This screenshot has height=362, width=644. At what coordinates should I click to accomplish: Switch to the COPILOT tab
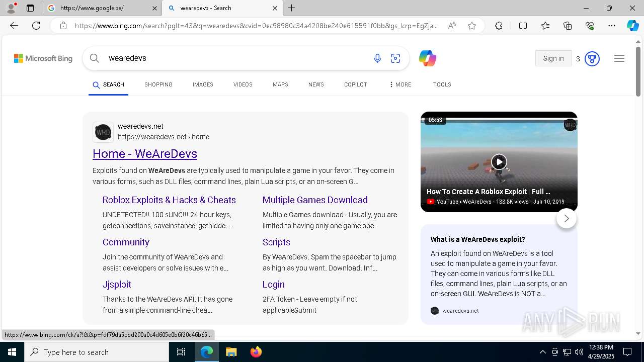pos(356,84)
